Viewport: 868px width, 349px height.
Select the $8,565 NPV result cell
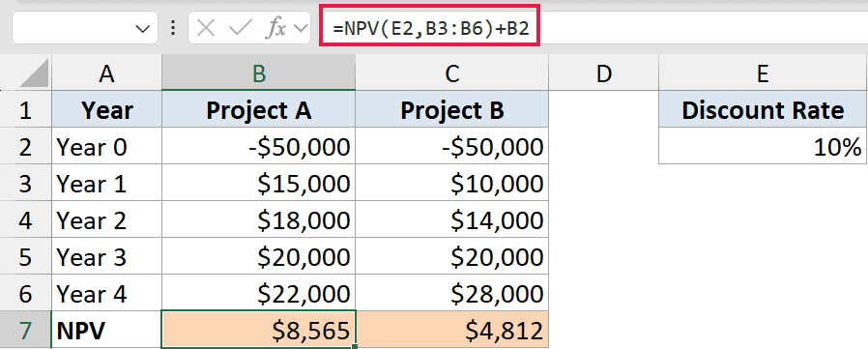pos(258,331)
